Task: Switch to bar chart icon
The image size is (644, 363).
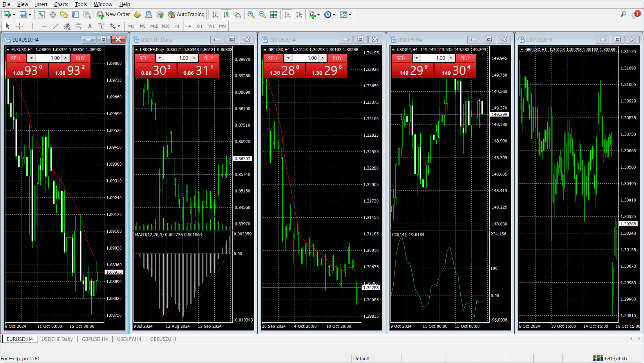Action: [x=215, y=14]
